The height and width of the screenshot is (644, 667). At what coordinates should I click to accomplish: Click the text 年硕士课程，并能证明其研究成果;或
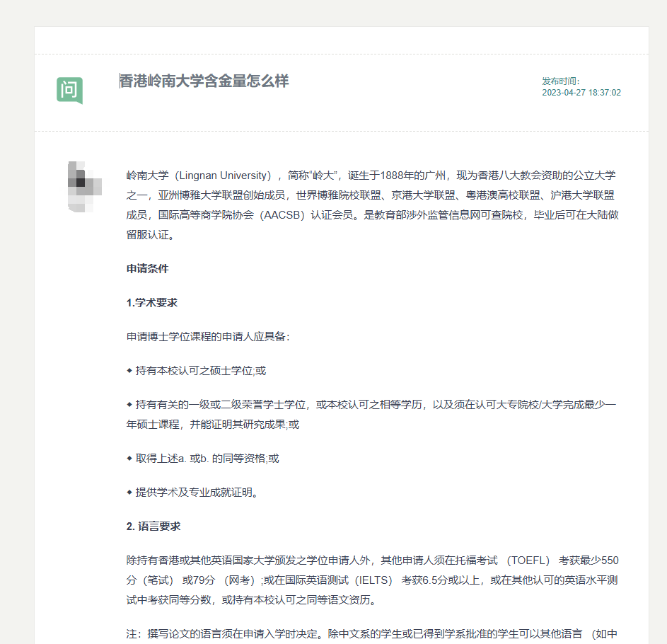(213, 425)
